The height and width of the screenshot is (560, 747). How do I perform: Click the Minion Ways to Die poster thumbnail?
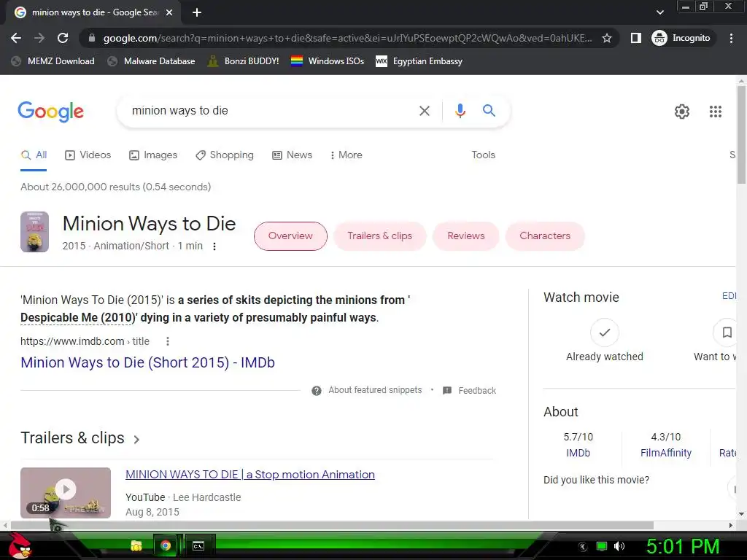click(x=34, y=232)
